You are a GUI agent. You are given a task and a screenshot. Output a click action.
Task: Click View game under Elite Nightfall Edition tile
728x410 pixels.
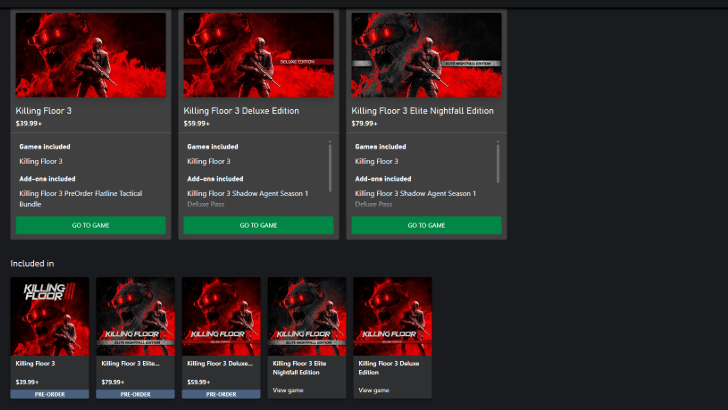click(287, 389)
